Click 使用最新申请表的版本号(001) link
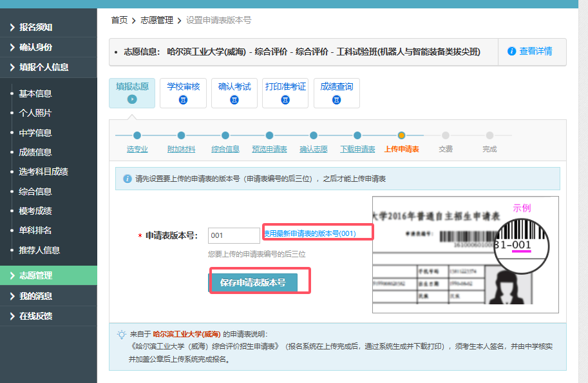The width and height of the screenshot is (588, 383). pyautogui.click(x=310, y=233)
